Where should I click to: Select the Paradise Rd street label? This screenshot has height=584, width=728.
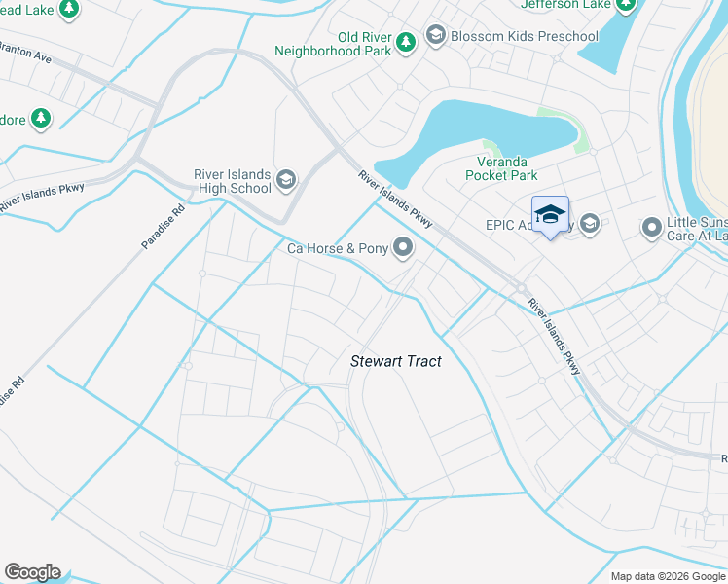click(x=163, y=227)
